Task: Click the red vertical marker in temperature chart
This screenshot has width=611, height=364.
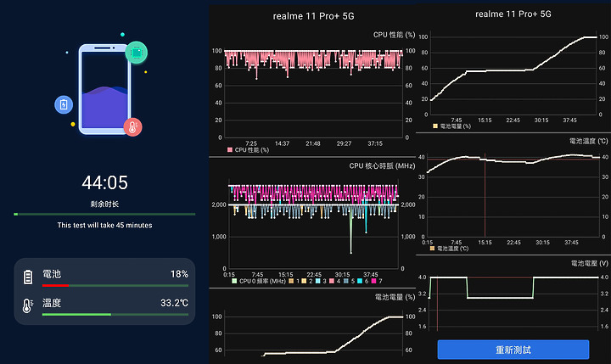Action: coord(485,195)
